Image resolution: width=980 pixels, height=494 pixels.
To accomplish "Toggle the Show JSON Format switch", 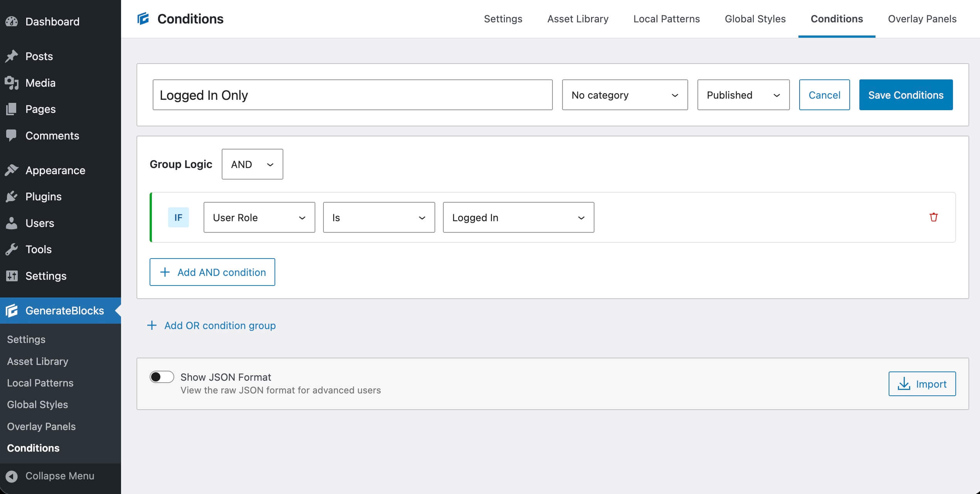I will (162, 377).
